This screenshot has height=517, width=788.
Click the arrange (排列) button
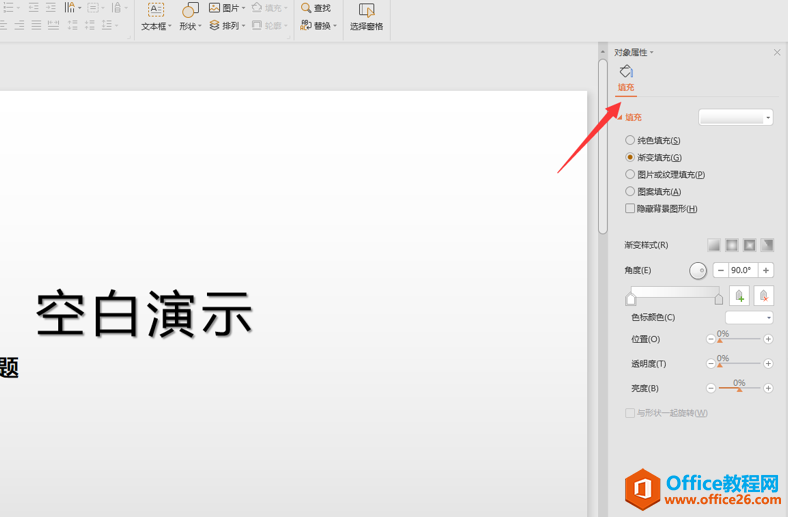(226, 26)
